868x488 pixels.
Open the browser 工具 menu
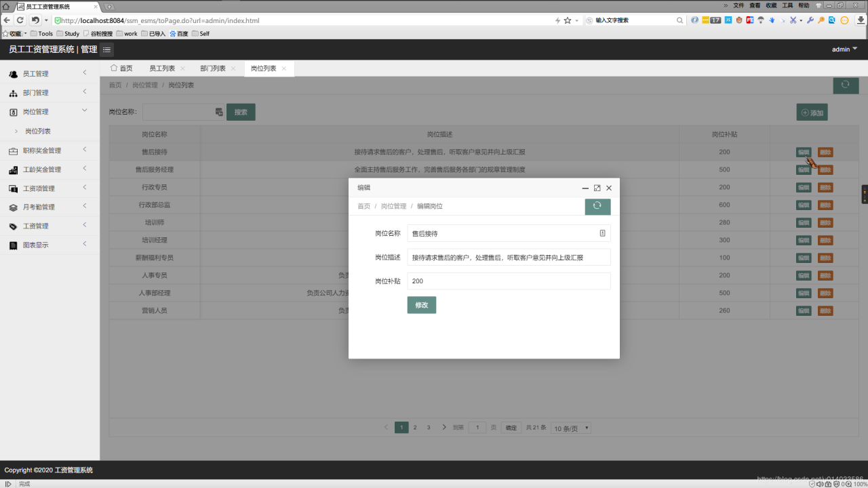coord(787,5)
